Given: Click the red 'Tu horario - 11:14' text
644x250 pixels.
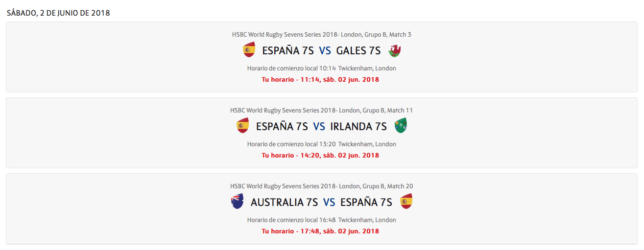Looking at the screenshot, I should coord(320,79).
